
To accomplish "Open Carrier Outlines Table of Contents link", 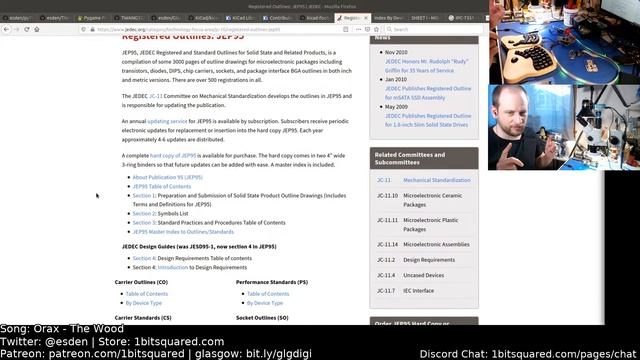I will [147, 294].
